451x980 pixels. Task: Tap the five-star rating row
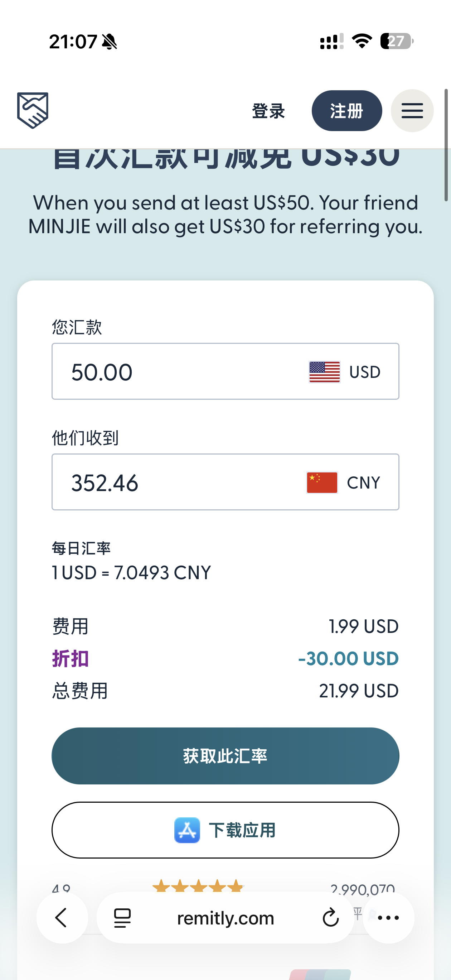click(198, 887)
